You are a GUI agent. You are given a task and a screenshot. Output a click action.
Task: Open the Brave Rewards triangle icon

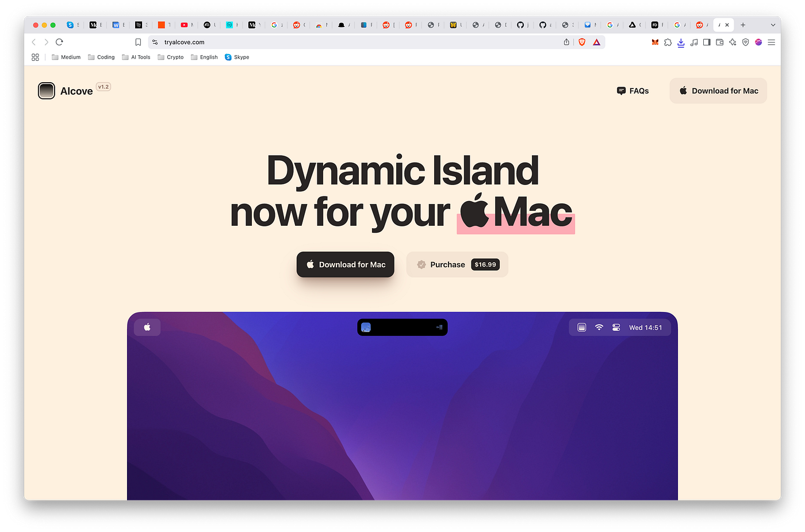596,42
